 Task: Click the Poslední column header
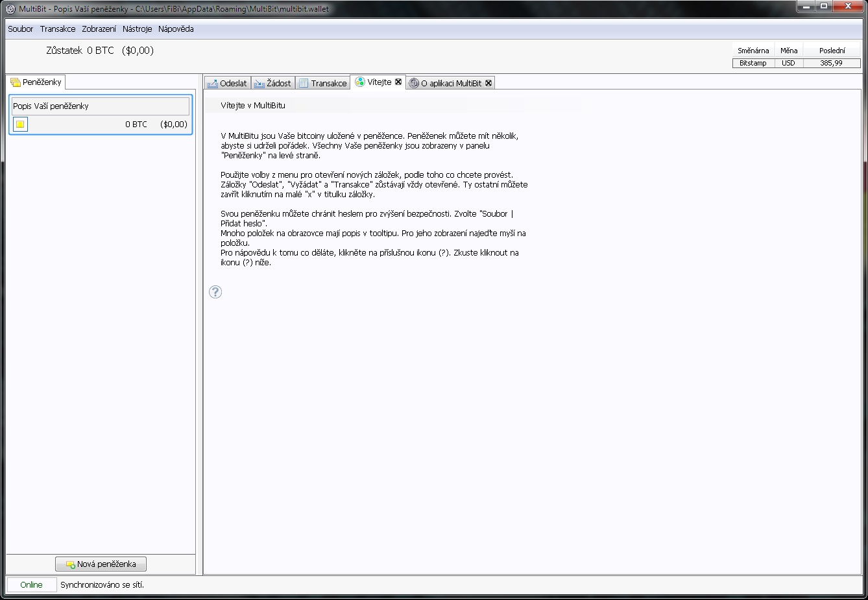click(832, 51)
